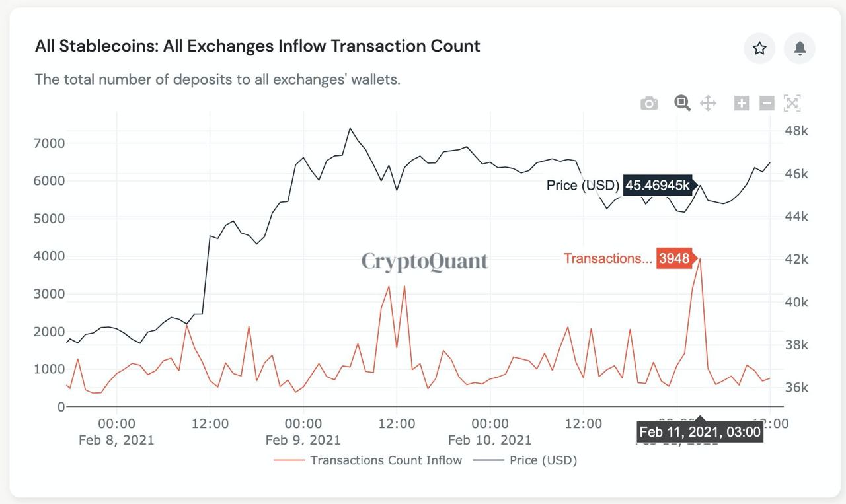Open the CryptoQuant watermark link
Screen dimensions: 846x504
coord(425,262)
